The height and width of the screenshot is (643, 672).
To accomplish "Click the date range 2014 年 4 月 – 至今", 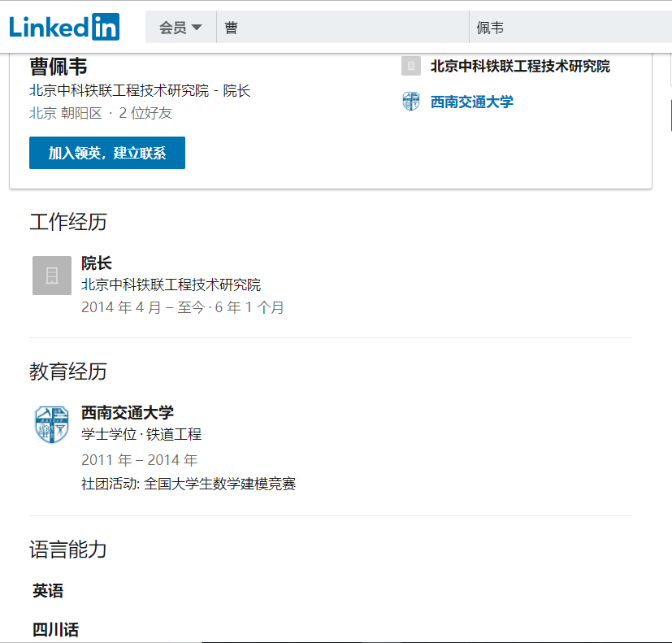I will [143, 307].
